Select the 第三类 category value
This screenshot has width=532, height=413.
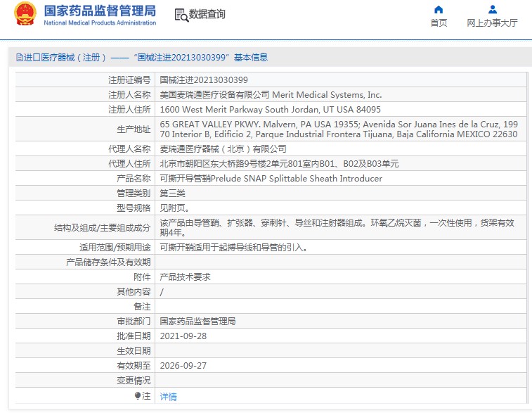click(172, 193)
